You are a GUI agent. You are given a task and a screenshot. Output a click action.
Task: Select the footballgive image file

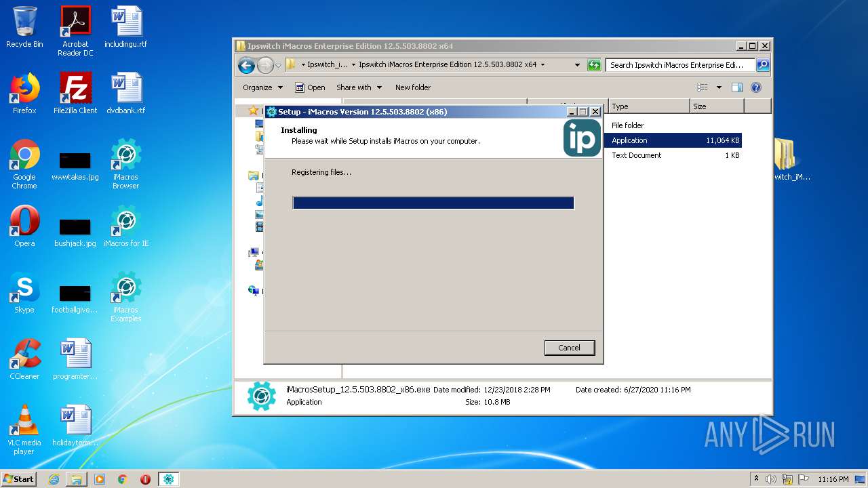coord(75,298)
